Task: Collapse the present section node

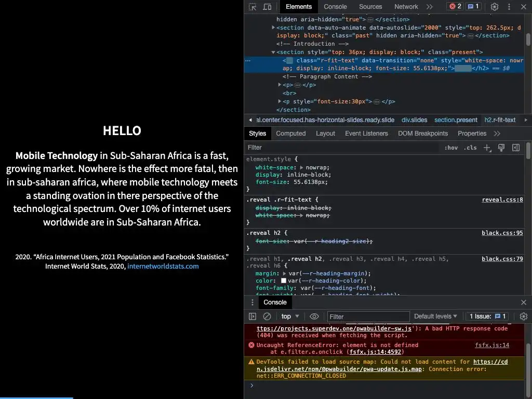Action: click(x=273, y=52)
